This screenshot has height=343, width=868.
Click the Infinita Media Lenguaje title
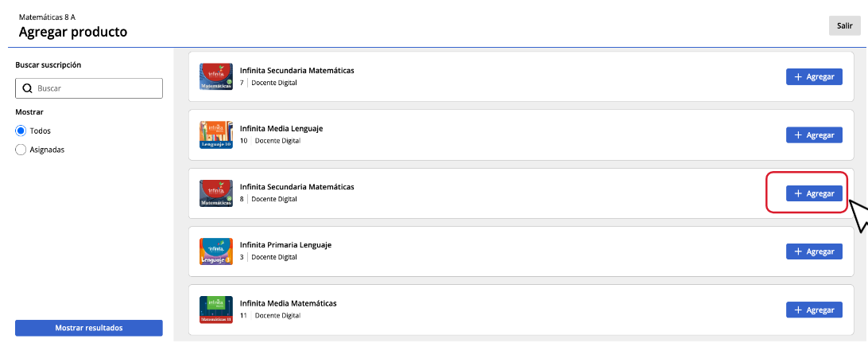click(x=281, y=129)
